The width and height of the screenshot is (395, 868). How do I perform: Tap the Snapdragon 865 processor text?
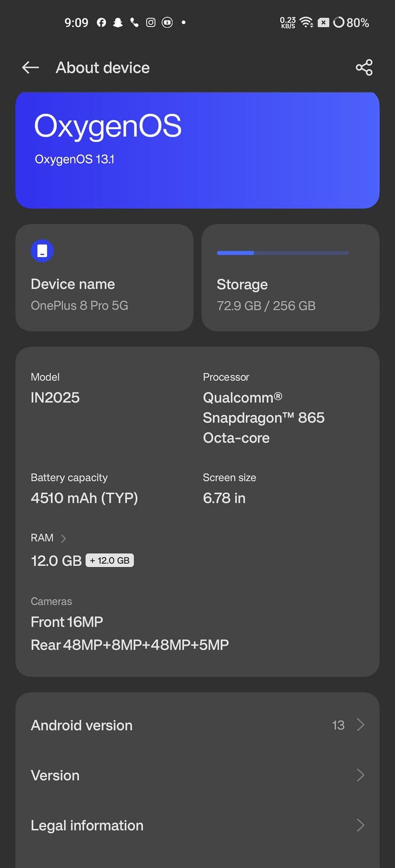coord(264,418)
